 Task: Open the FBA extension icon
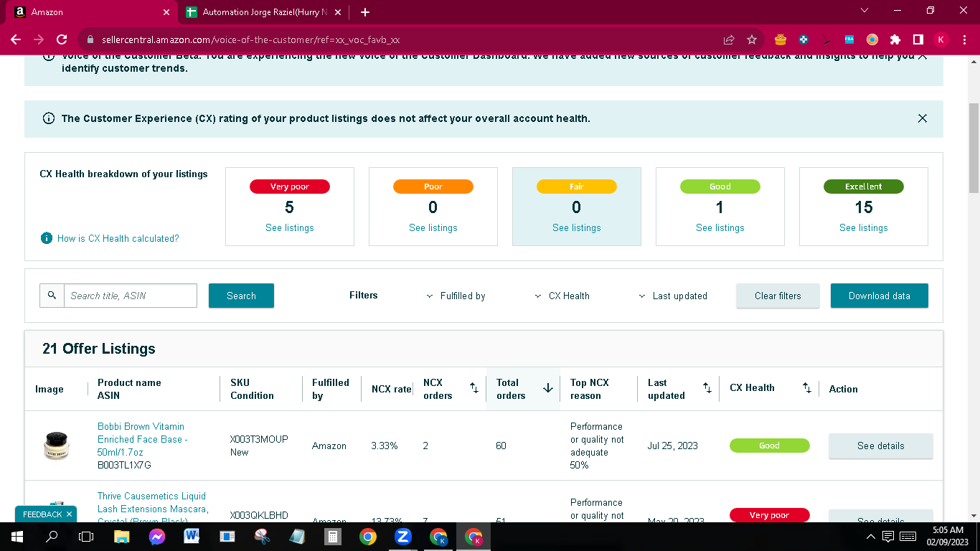[x=849, y=39]
